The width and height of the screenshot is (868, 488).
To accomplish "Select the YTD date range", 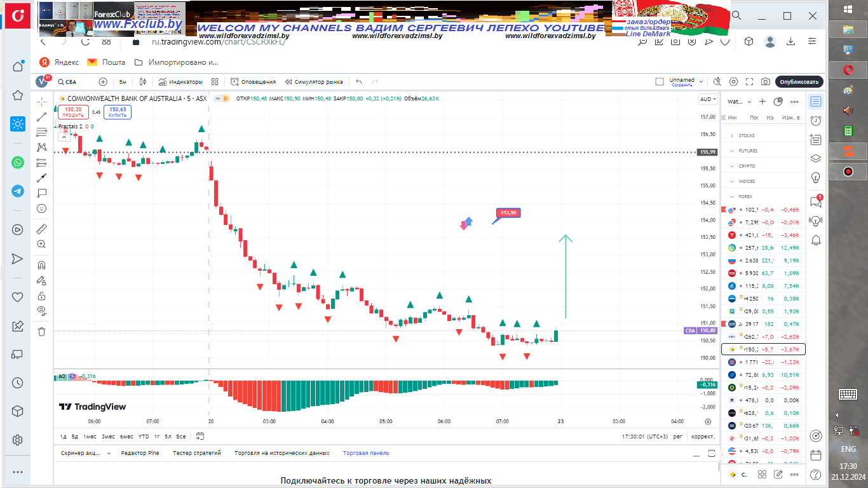I will click(x=144, y=437).
